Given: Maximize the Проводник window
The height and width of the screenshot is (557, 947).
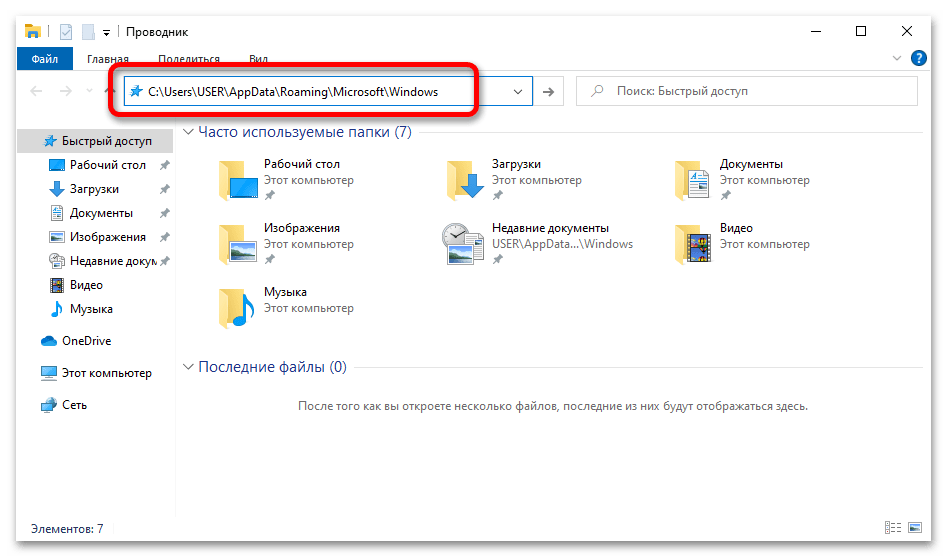Looking at the screenshot, I should point(861,31).
